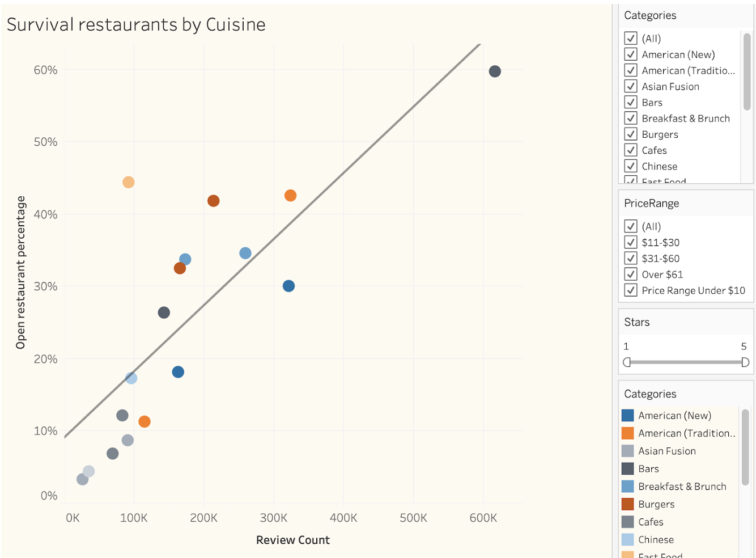
Task: Highlight Cafes using its legend swatch
Action: (627, 522)
